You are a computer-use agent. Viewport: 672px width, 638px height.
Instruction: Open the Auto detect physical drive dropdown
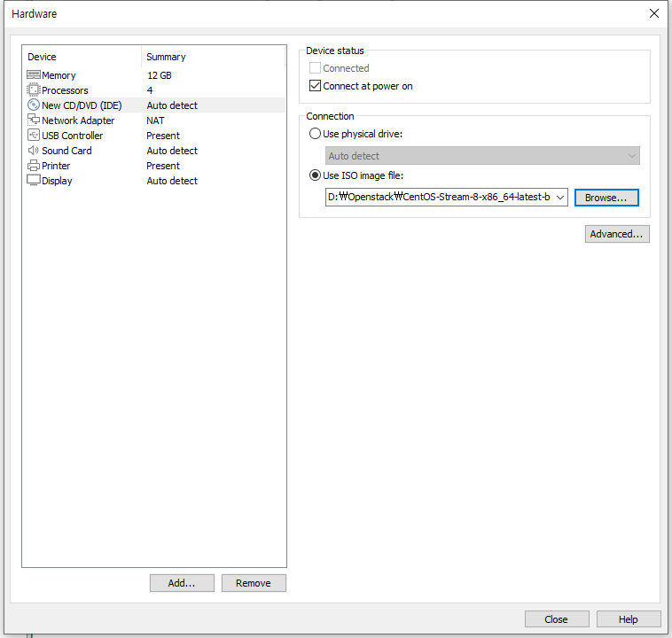tap(482, 156)
